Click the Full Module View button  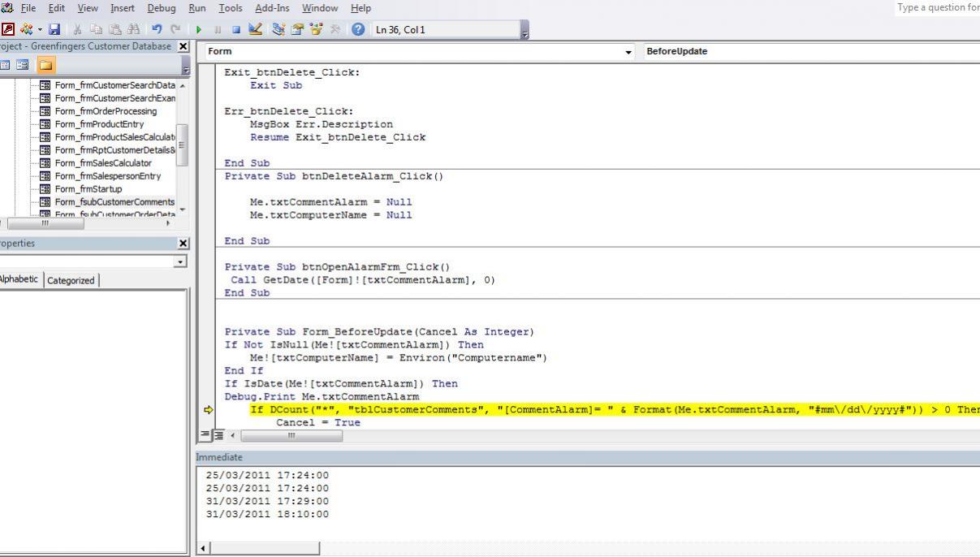pyautogui.click(x=217, y=436)
